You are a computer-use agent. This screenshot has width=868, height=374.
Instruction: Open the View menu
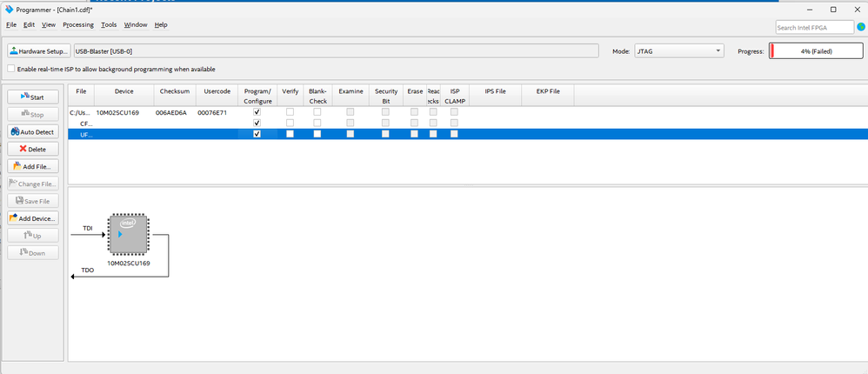pyautogui.click(x=49, y=25)
